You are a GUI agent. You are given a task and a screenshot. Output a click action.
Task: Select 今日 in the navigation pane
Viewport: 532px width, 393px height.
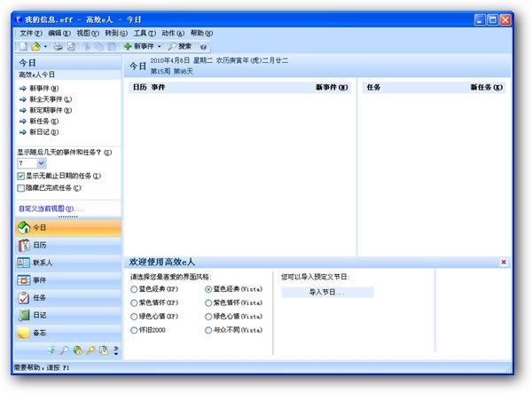(x=68, y=228)
